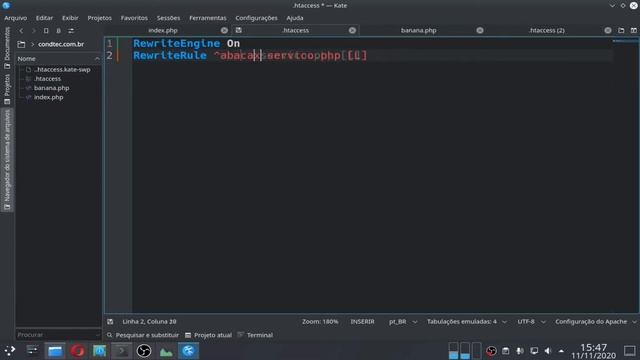640x360 pixels.
Task: Open Arquivo menu
Action: 16,18
